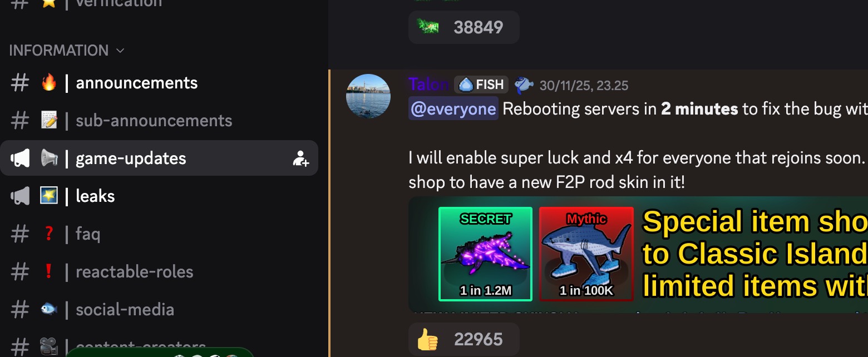Open the game-updates announcement channel
The image size is (868, 357).
point(159,158)
